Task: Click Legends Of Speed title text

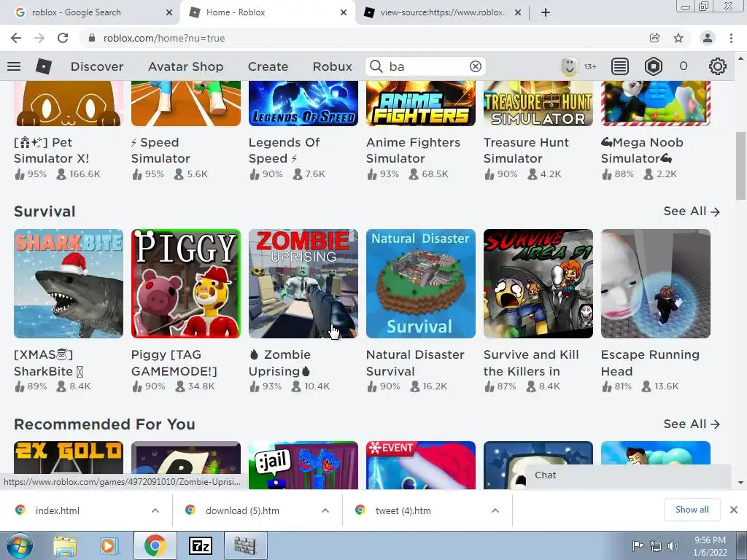Action: tap(285, 150)
